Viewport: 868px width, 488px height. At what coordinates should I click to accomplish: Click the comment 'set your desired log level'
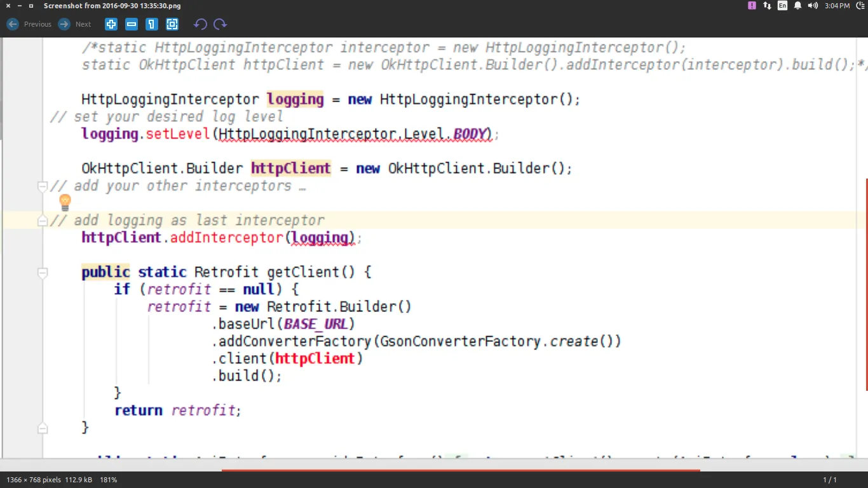[x=179, y=117]
